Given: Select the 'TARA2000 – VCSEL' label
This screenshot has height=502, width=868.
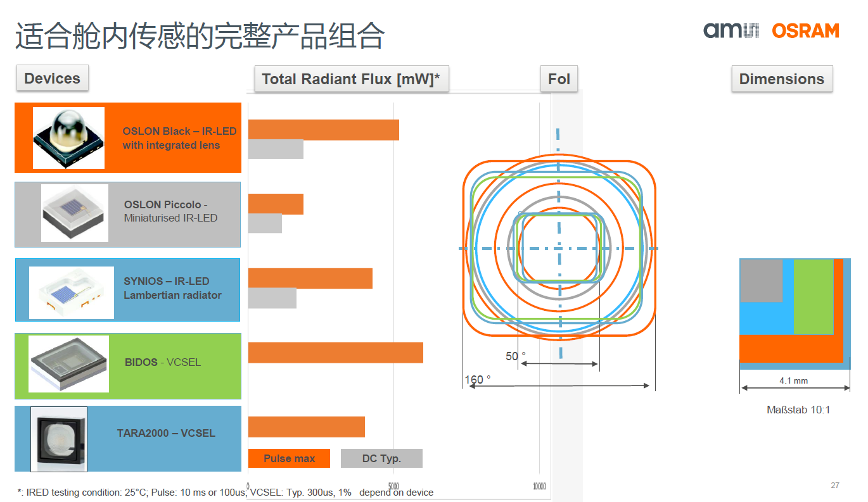Looking at the screenshot, I should click(x=166, y=433).
